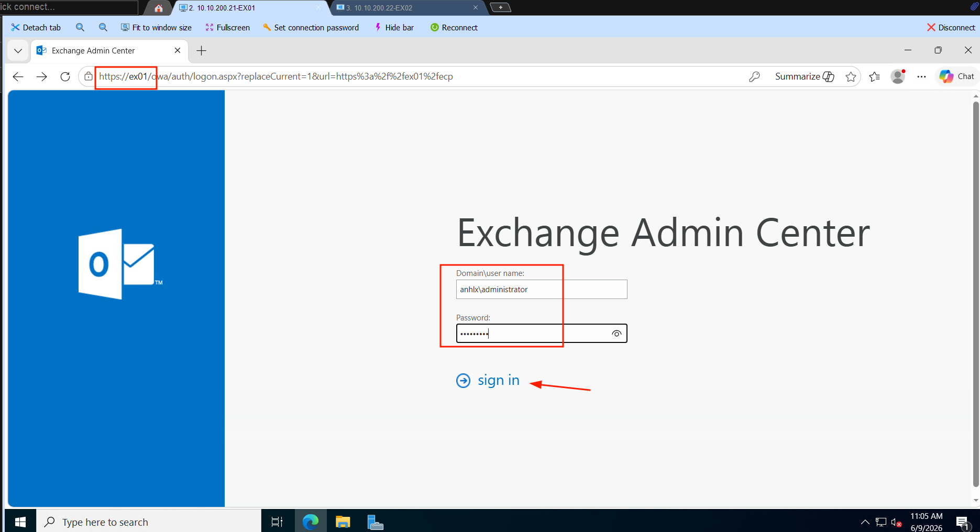Click the address bar URL
Image resolution: width=980 pixels, height=532 pixels.
coord(276,76)
